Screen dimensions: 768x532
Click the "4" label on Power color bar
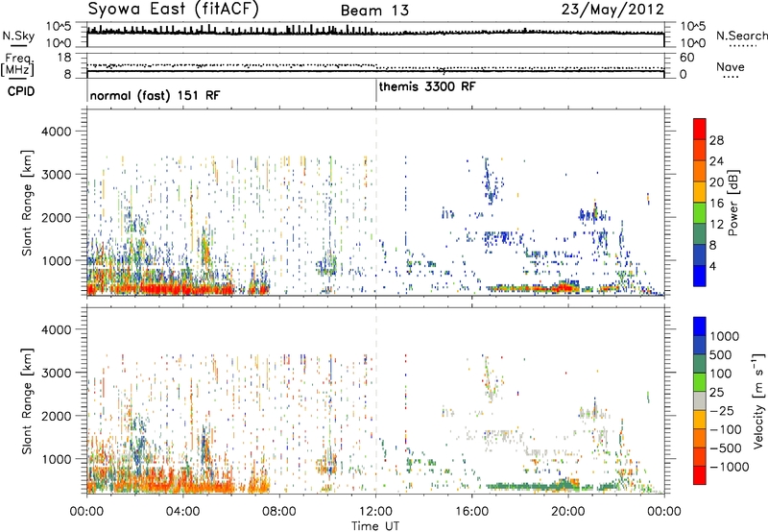[712, 266]
